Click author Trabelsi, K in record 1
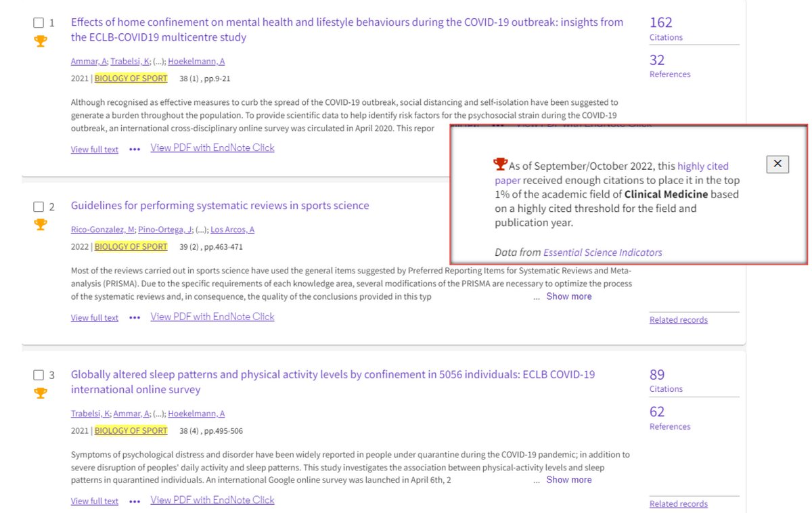812x513 pixels. (x=129, y=62)
